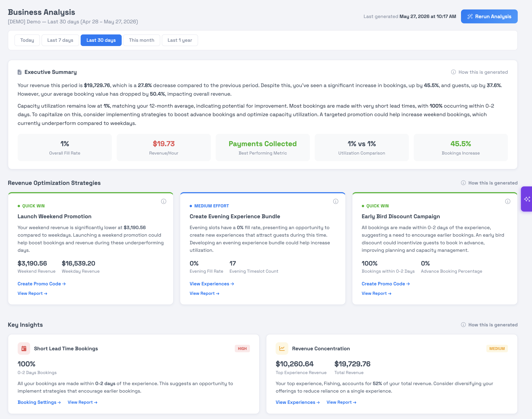
Task: Click info circle icon next to Revenue Optimization's How this is generated
Action: coord(463,183)
